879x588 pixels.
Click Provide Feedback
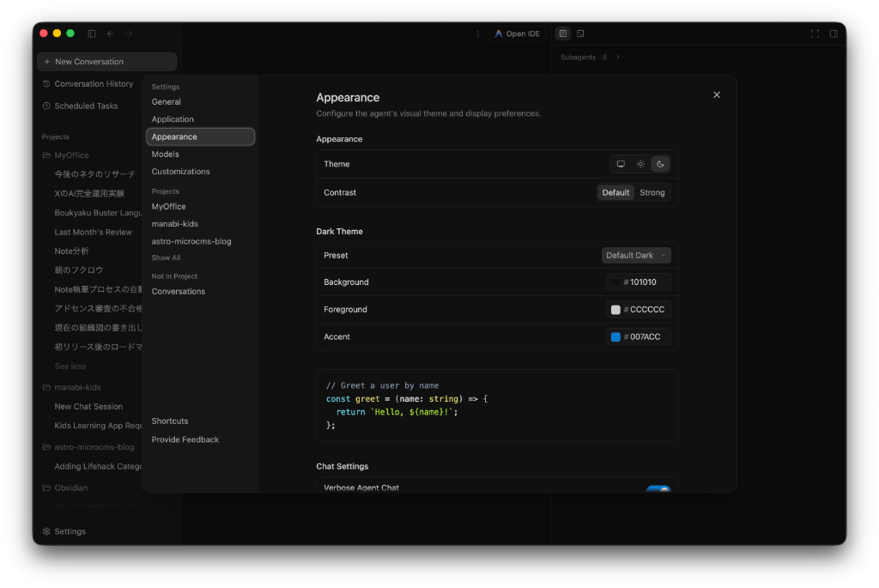(185, 440)
